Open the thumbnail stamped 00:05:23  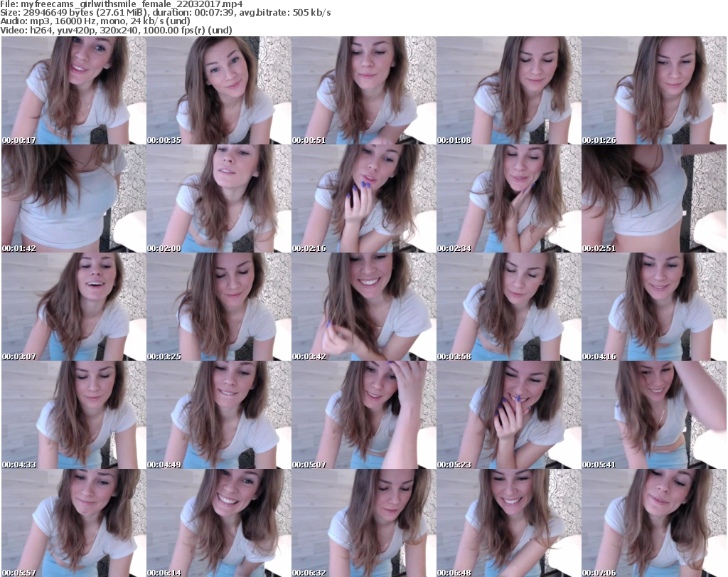[509, 415]
